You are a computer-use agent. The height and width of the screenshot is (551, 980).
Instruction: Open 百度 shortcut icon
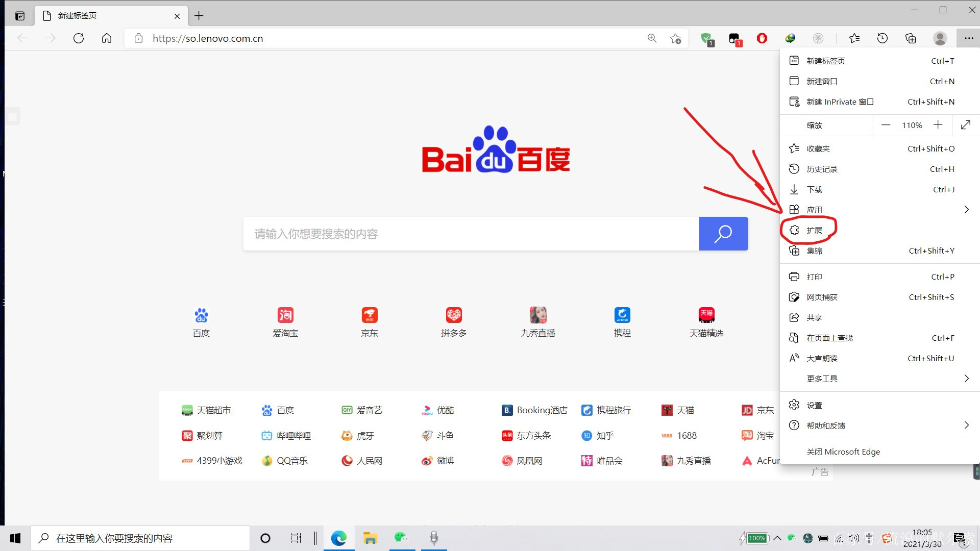[x=201, y=315]
